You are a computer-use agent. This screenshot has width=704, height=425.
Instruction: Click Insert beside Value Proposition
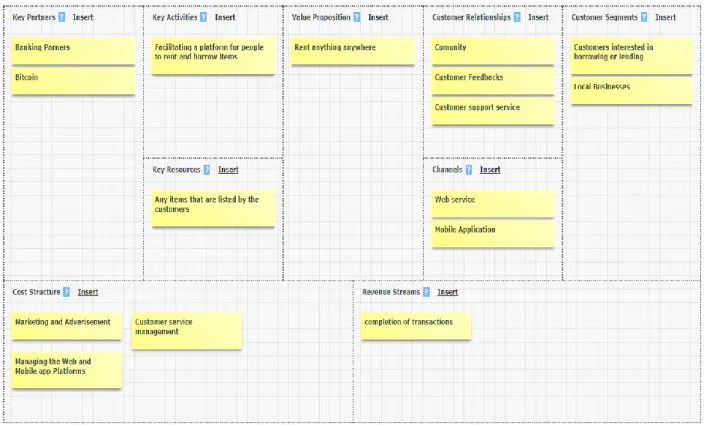coord(378,17)
